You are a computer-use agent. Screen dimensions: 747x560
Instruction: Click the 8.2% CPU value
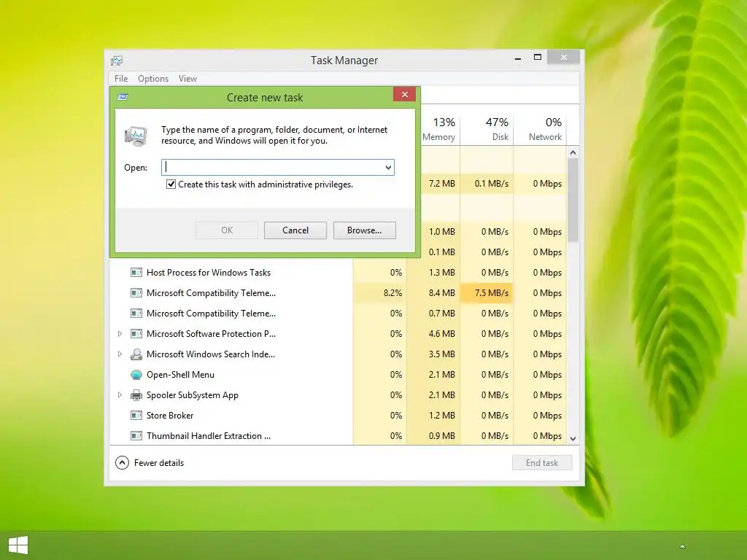point(392,293)
